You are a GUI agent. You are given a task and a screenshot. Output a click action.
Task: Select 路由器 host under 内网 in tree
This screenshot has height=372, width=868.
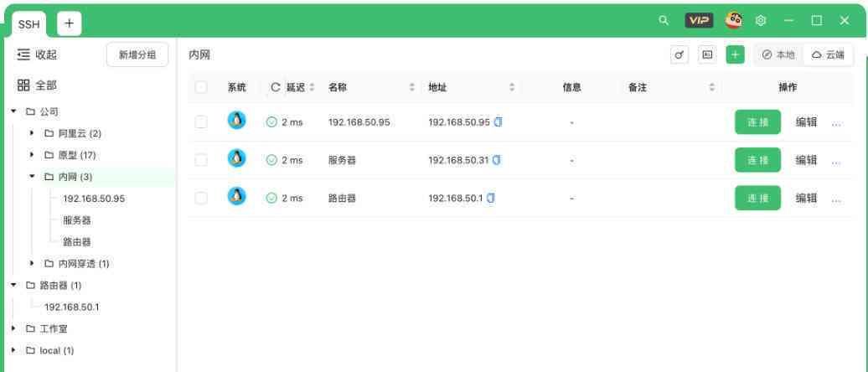tap(77, 242)
